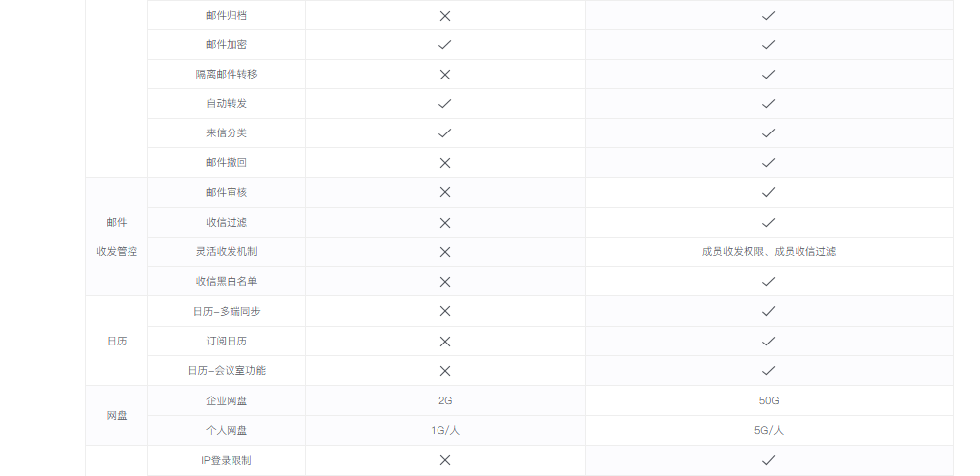Click the first checkmark in the 邮件加密 row
This screenshot has width=980, height=476.
pos(445,45)
